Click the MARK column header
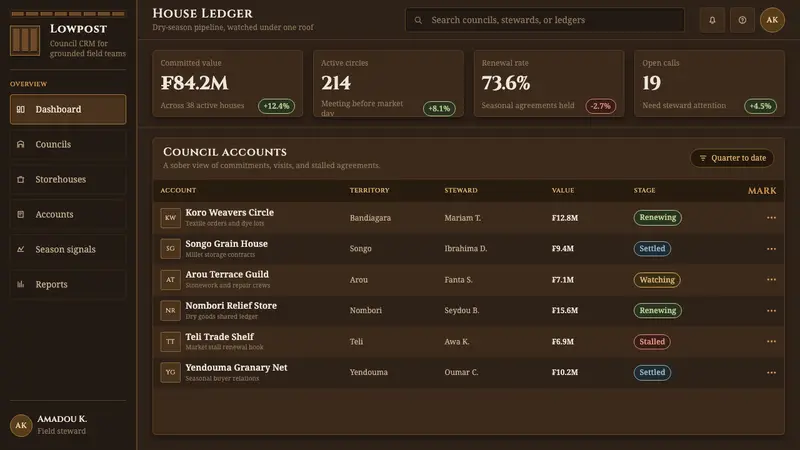 tap(762, 191)
